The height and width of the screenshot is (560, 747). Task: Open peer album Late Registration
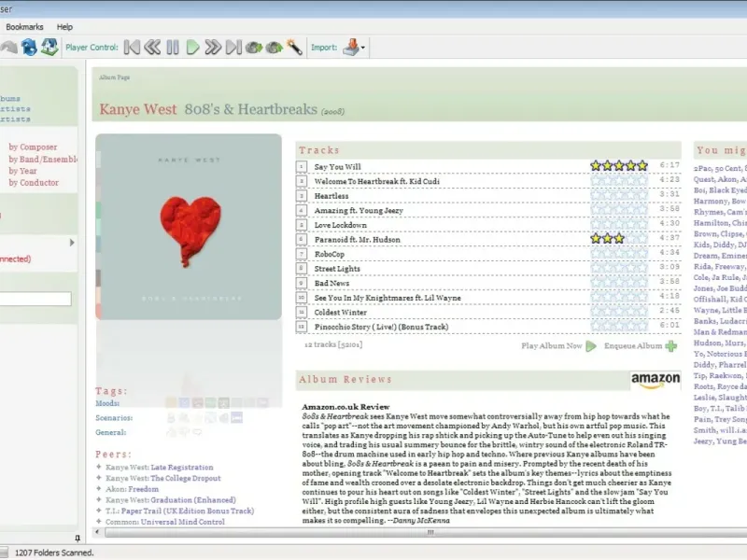tap(182, 468)
